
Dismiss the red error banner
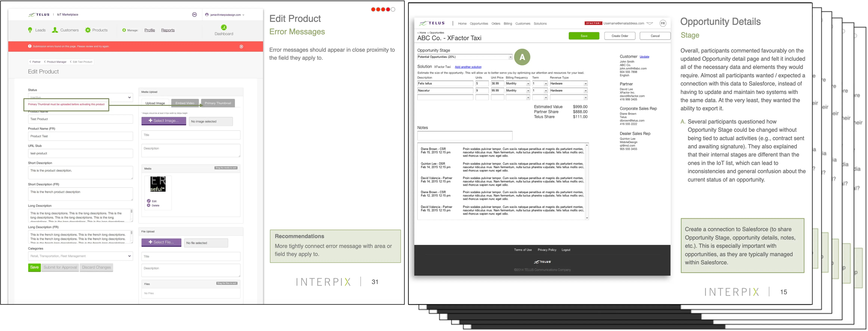click(241, 47)
